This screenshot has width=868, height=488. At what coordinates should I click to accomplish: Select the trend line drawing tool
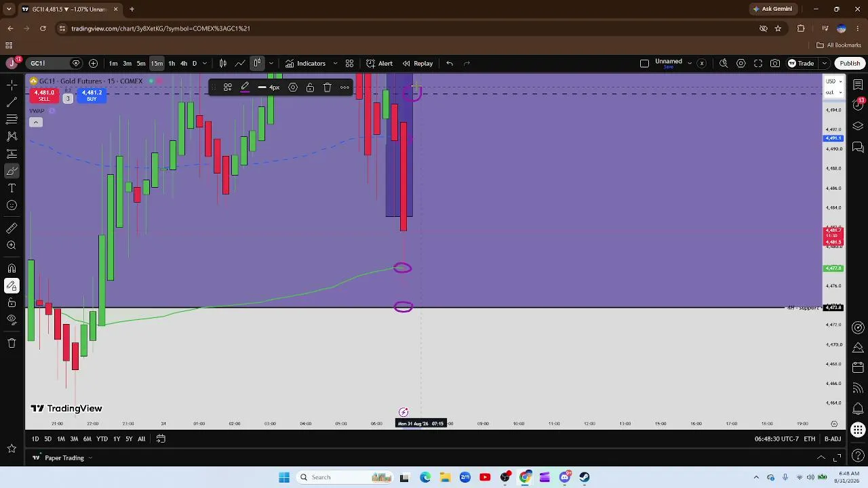pos(12,102)
